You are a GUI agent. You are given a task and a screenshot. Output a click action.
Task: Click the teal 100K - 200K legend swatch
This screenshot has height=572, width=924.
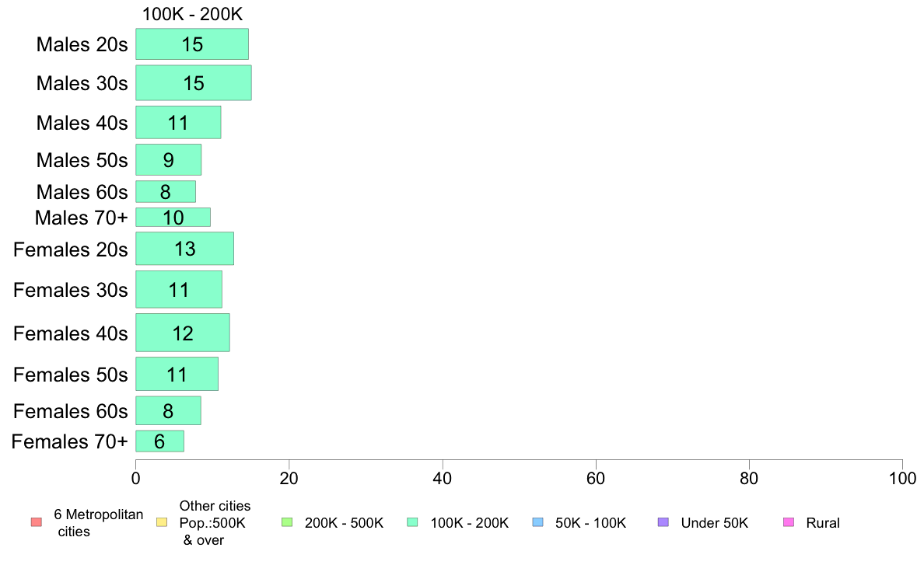412,522
